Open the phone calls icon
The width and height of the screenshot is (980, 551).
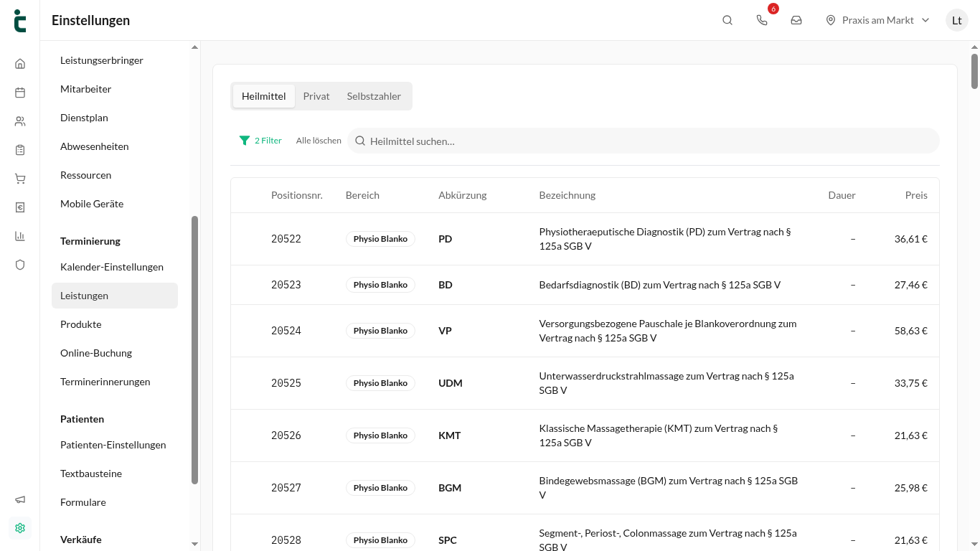pos(762,20)
